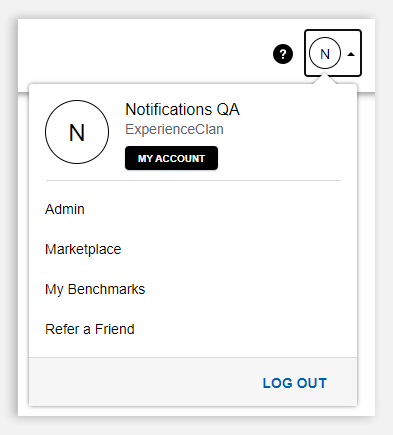The image size is (393, 435).
Task: Click the outlined user menu toggle box
Action: 333,53
